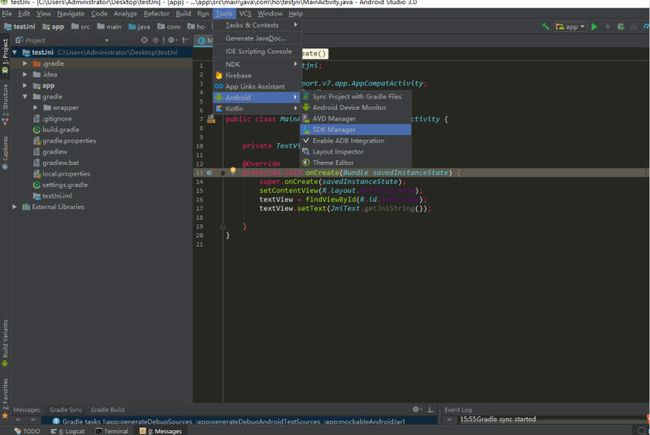Expand the app module folder
The height and width of the screenshot is (435, 650).
pos(25,85)
